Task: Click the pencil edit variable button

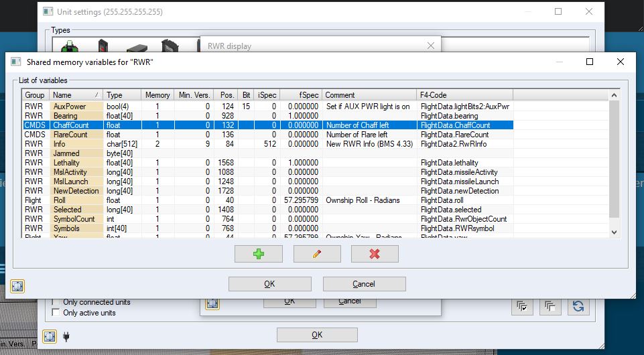Action: [317, 254]
